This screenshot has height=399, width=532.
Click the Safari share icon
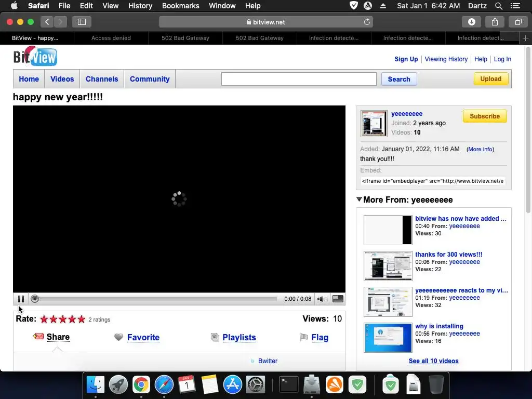point(495,22)
